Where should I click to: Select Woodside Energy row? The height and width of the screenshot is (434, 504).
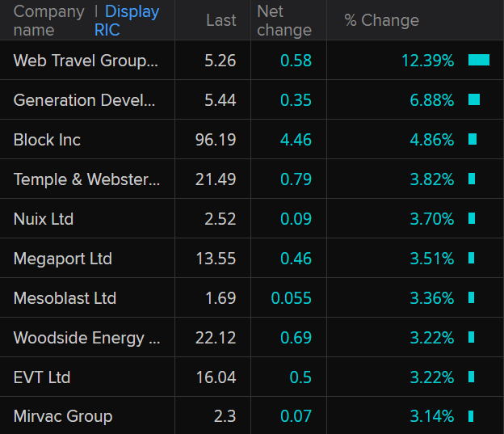click(86, 338)
